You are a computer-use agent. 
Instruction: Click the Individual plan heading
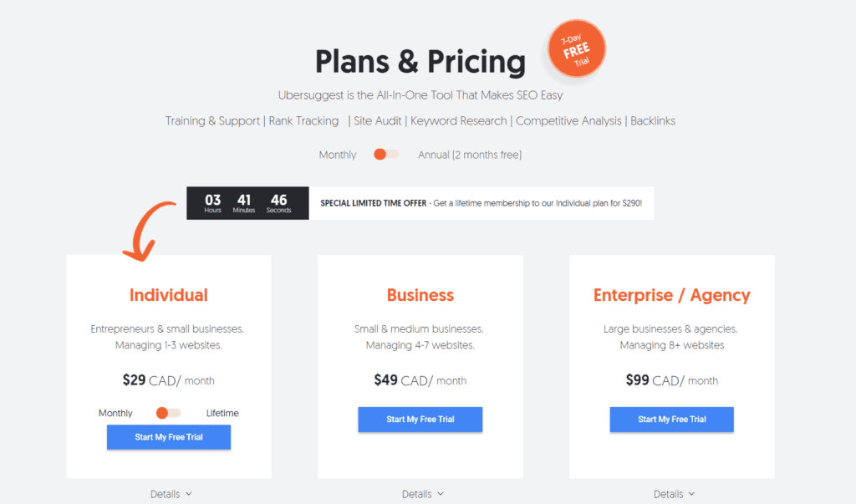169,295
